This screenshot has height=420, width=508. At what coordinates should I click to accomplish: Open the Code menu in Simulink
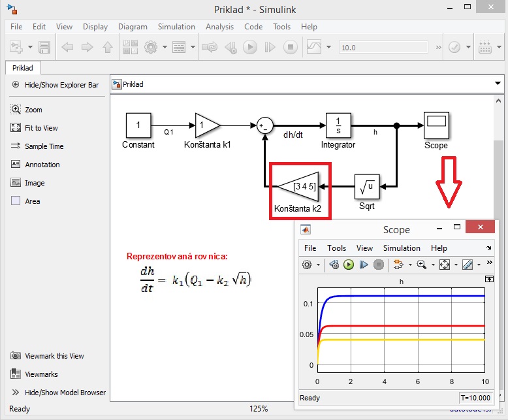click(253, 27)
